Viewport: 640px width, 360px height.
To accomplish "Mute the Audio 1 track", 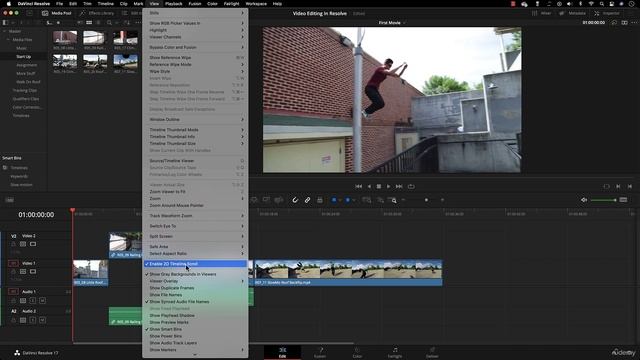I will point(42,300).
